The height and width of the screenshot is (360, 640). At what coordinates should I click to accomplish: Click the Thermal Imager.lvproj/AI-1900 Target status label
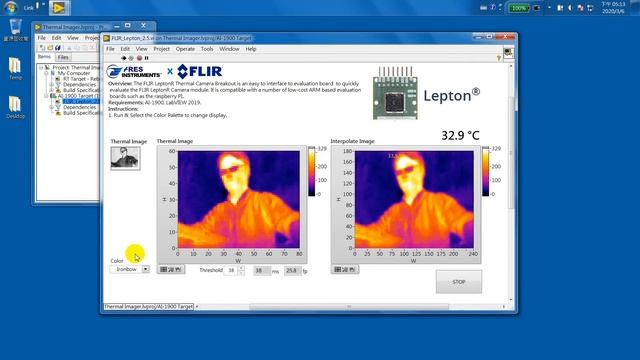149,307
